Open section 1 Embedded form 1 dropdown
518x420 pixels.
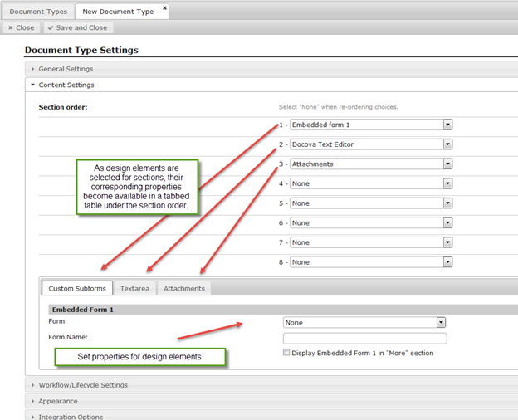point(371,125)
